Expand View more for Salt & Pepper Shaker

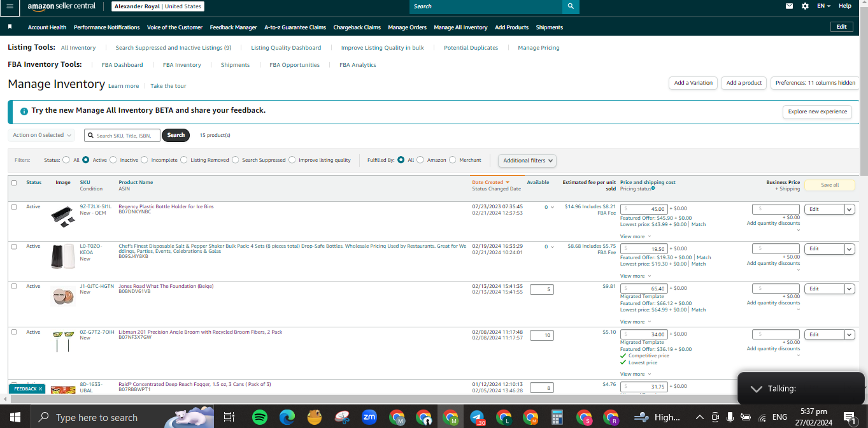(636, 276)
